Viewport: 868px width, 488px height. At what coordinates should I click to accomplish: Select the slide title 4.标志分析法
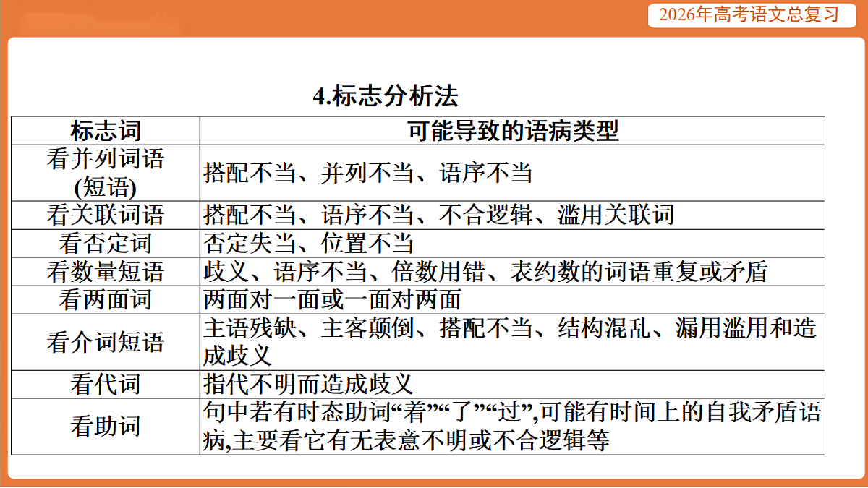pos(386,95)
